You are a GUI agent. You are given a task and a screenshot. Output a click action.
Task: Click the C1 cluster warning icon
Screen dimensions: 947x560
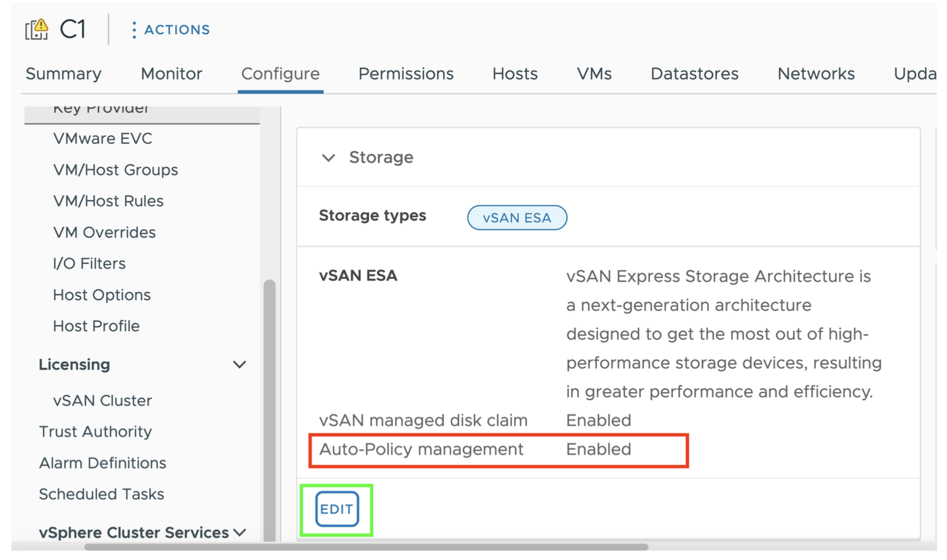[37, 29]
